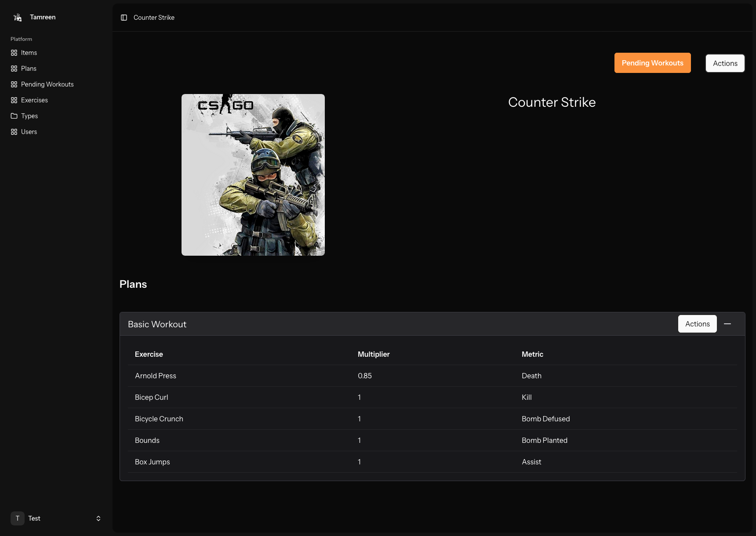The image size is (756, 536).
Task: Click the orange Pending Workouts button
Action: tap(653, 63)
